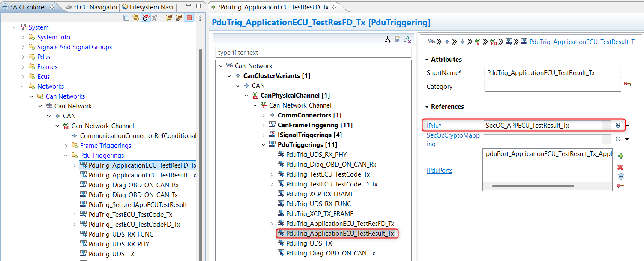Image resolution: width=644 pixels, height=261 pixels.
Task: Click second red CAN icon in breadcrumb
Action: coord(494,42)
